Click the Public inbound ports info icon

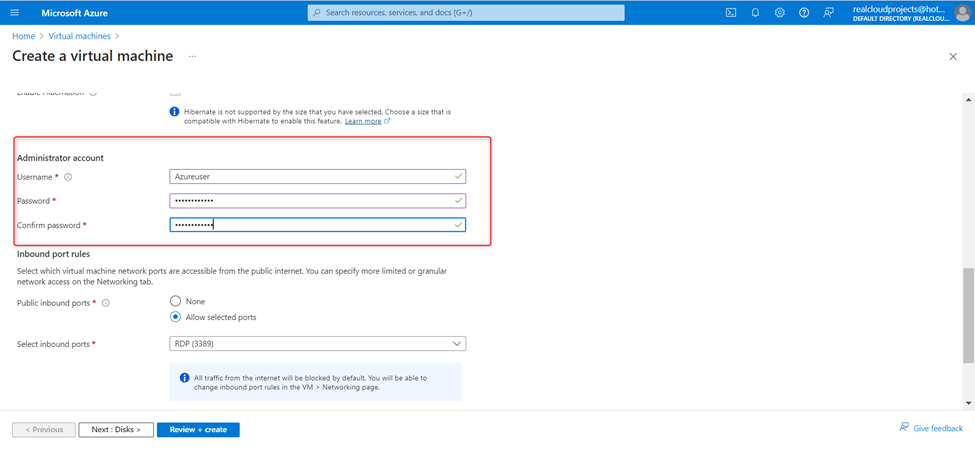tap(106, 303)
